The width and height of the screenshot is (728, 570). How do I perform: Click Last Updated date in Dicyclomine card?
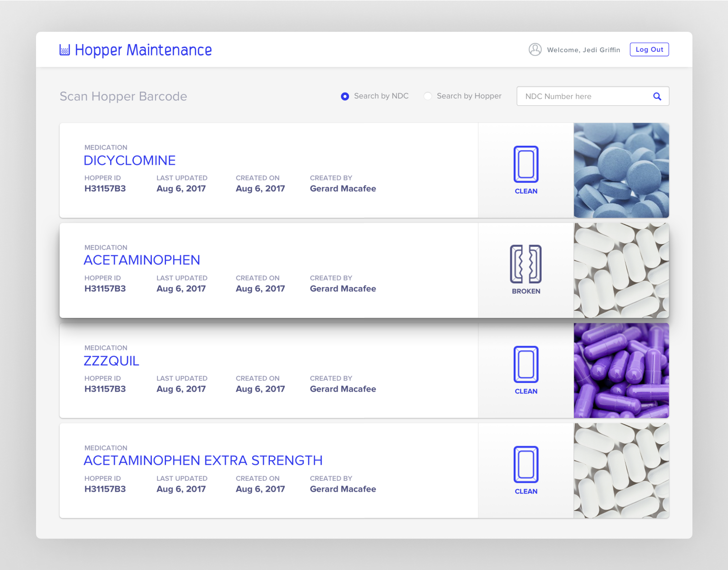tap(181, 188)
